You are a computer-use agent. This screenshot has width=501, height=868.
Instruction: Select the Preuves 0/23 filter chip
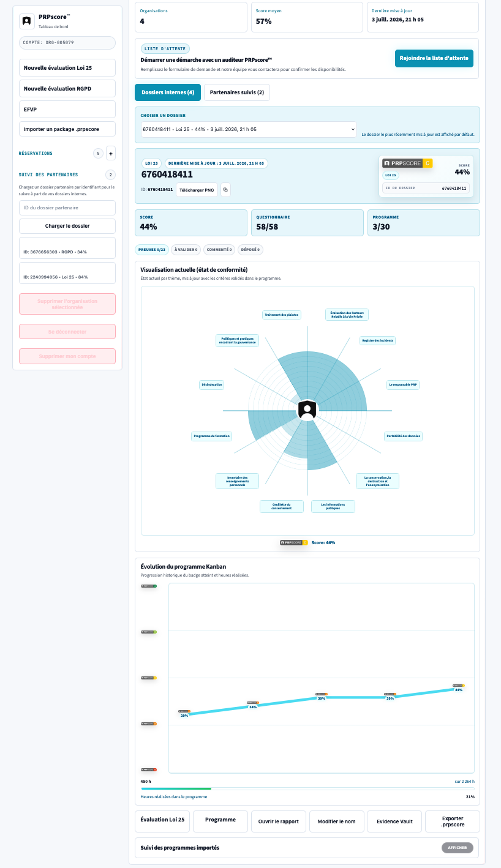[x=151, y=249]
